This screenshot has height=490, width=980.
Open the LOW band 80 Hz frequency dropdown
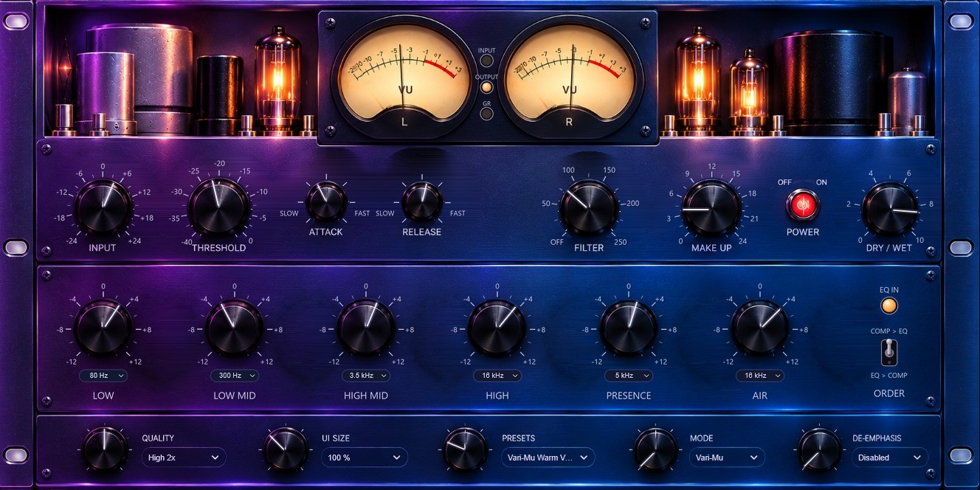103,376
